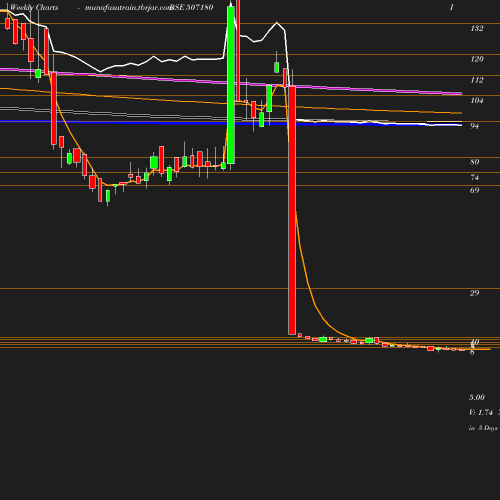This screenshot has width=500, height=500.
Task: Click the tallest green candlestick
Action: coord(231,85)
